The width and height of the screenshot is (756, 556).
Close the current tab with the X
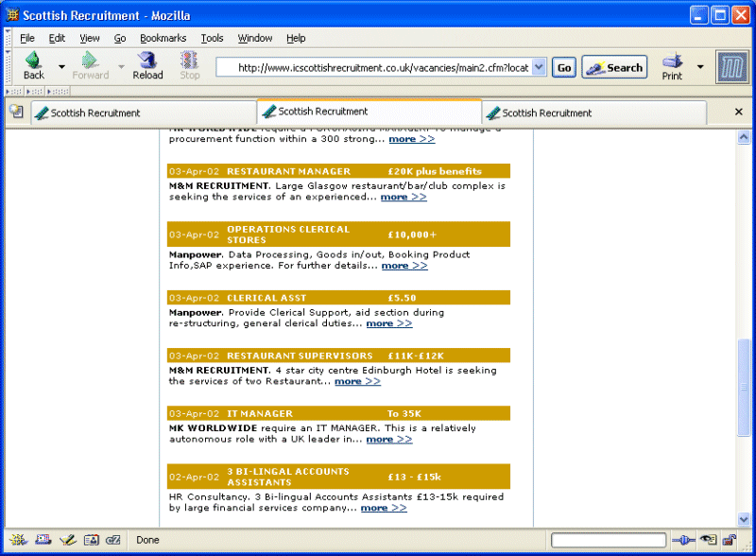coord(738,112)
